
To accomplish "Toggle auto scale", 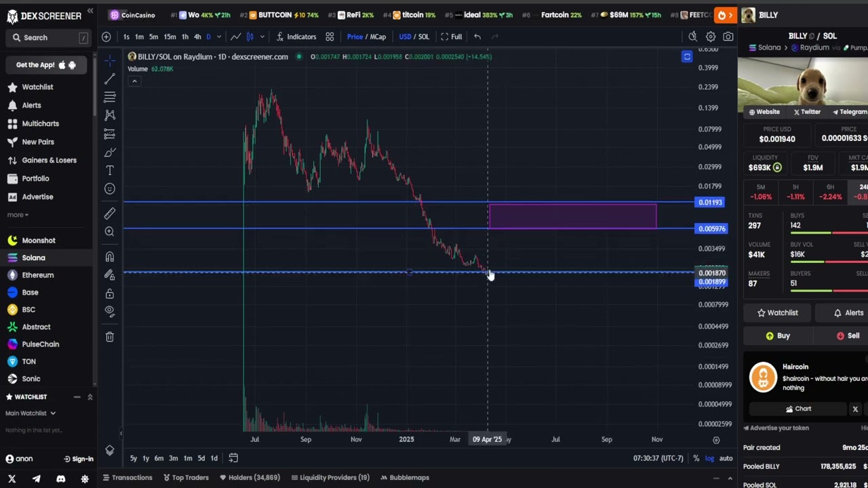I will tap(726, 458).
